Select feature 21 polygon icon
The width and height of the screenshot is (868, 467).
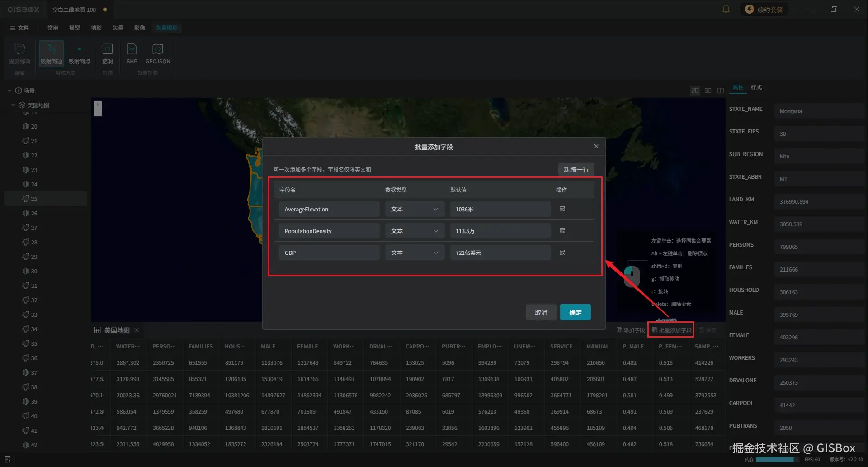click(x=26, y=141)
